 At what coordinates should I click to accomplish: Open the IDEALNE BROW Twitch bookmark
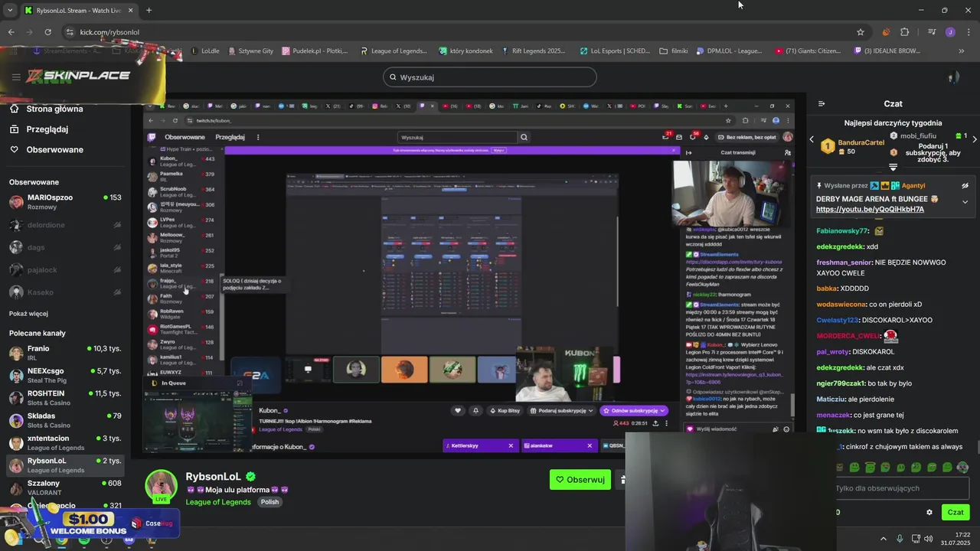click(887, 51)
